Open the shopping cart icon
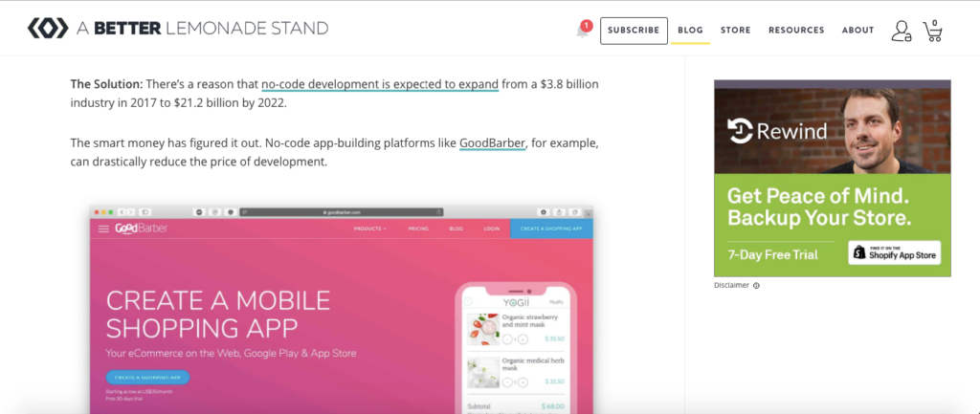The width and height of the screenshot is (980, 414). 932,31
